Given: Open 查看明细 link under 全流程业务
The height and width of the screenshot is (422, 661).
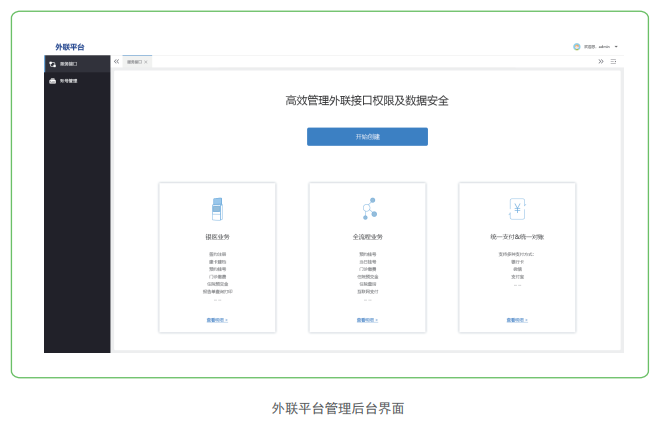Looking at the screenshot, I should click(367, 320).
